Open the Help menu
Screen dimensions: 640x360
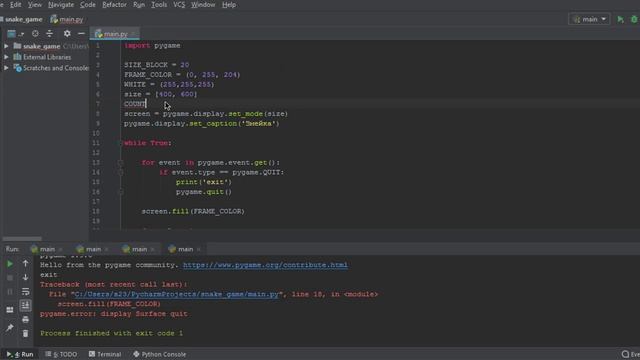pyautogui.click(x=229, y=5)
